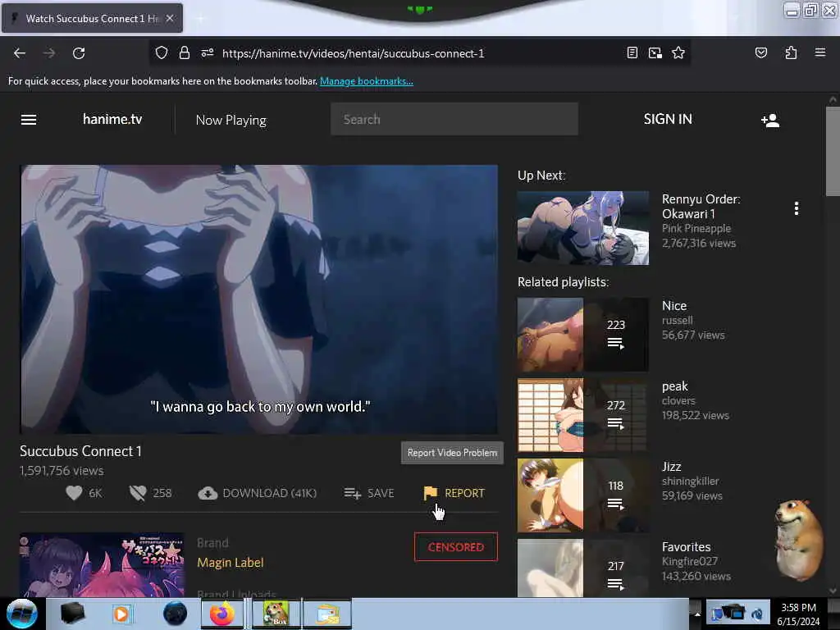
Task: Click the REPORT label
Action: (464, 493)
